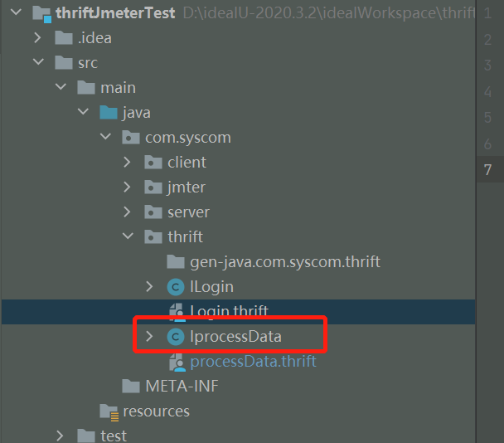Select the resources folder label

157,411
